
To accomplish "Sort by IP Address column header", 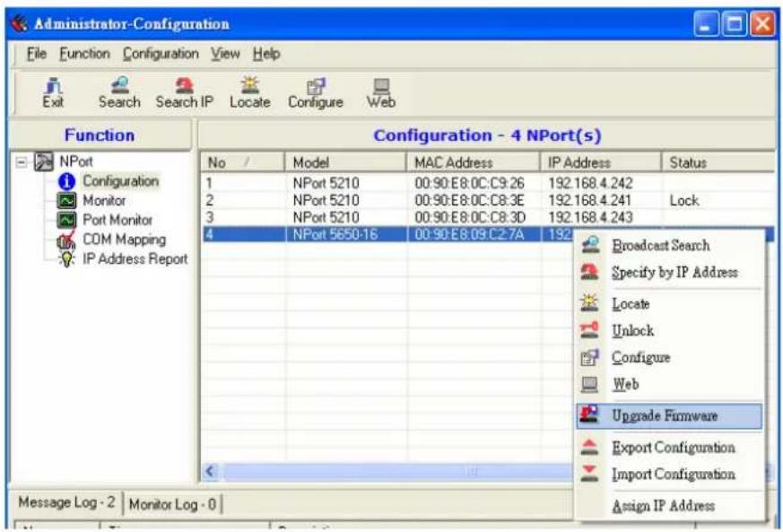I will point(601,163).
